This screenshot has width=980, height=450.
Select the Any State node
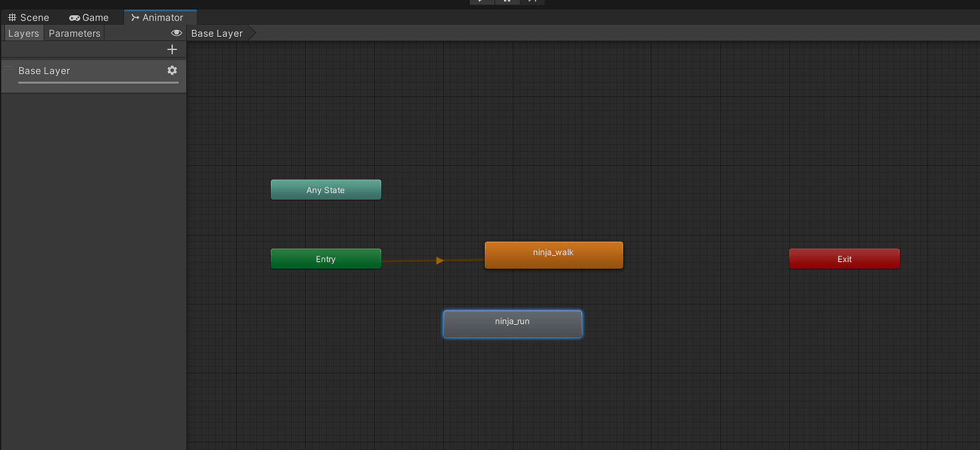325,190
